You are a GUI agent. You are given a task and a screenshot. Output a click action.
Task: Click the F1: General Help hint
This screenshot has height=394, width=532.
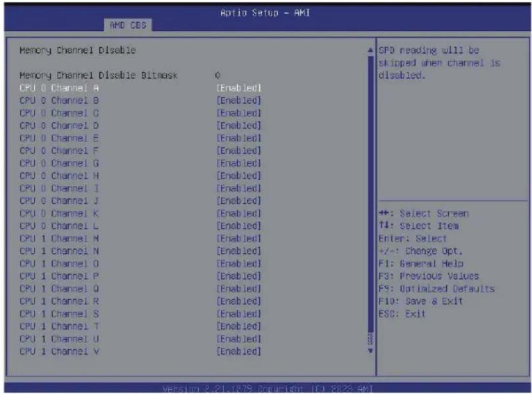click(x=421, y=263)
